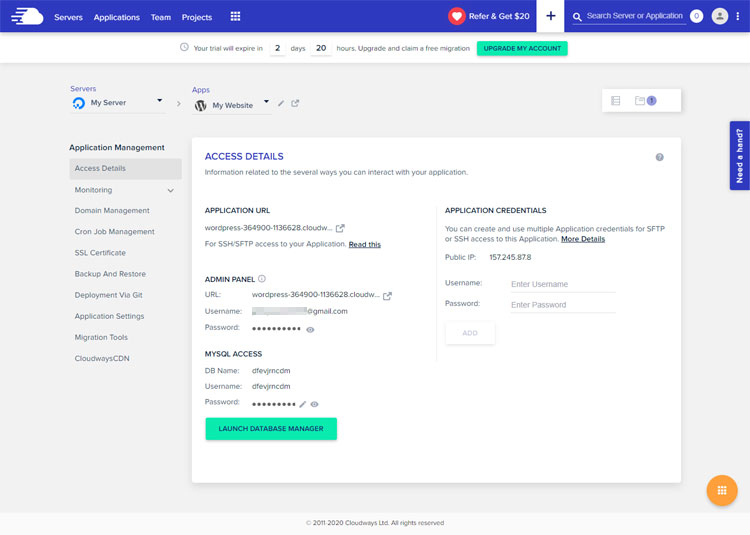Click the Cloudways cloud logo

pos(27,16)
